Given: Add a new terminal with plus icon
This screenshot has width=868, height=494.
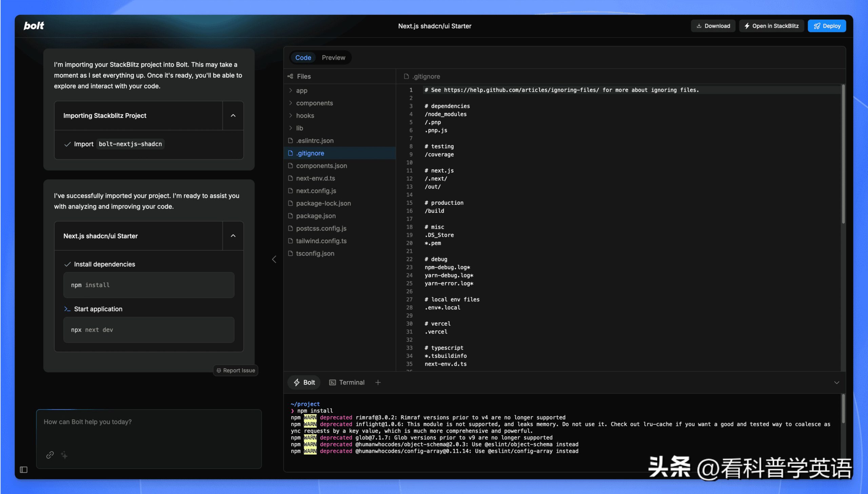Looking at the screenshot, I should 378,382.
